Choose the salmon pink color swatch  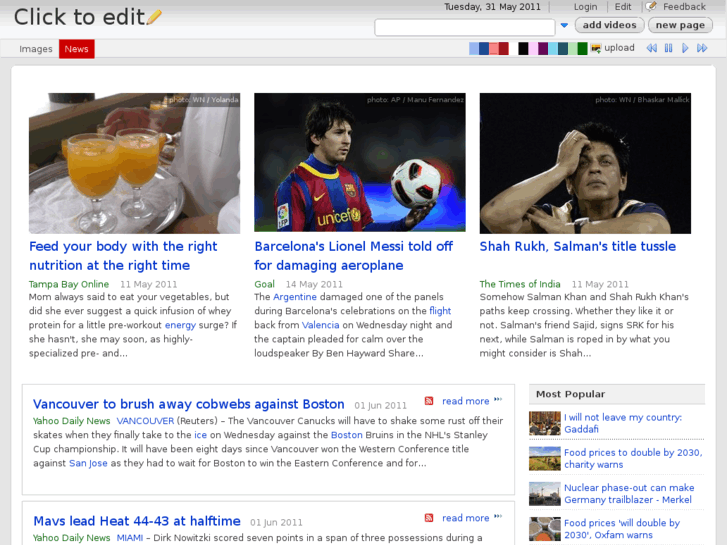click(494, 48)
